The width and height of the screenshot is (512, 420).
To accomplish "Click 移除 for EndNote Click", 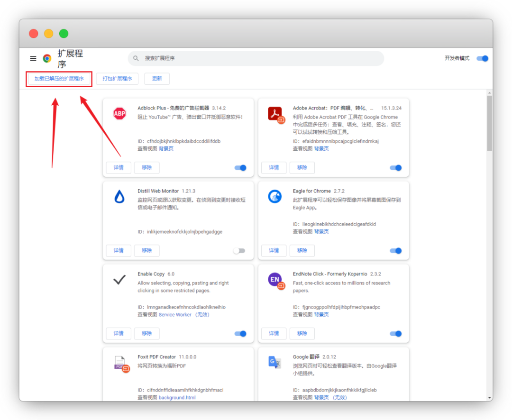I will tap(302, 333).
